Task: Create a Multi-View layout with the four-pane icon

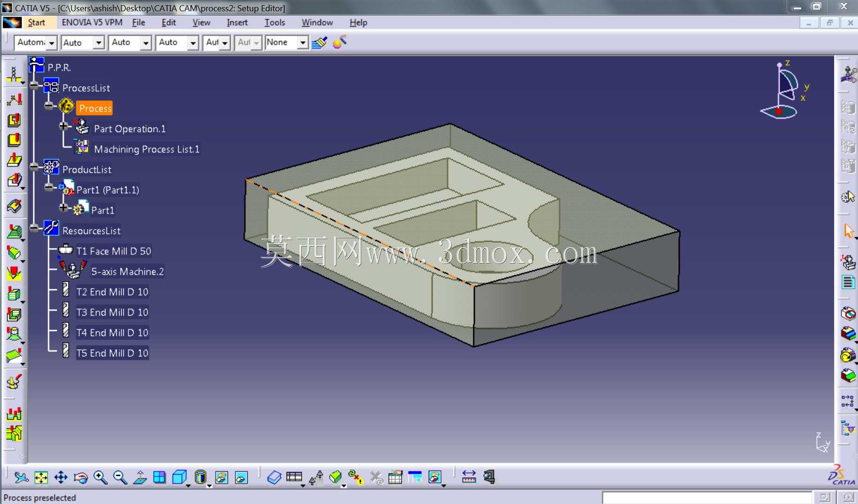Action: point(159,477)
